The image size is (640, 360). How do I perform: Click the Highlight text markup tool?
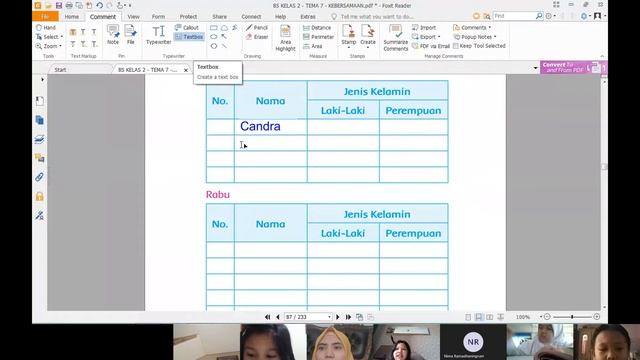[73, 32]
